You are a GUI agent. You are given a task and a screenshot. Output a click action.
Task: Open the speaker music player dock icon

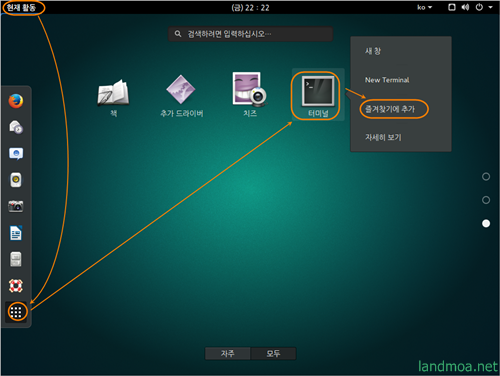[x=16, y=180]
